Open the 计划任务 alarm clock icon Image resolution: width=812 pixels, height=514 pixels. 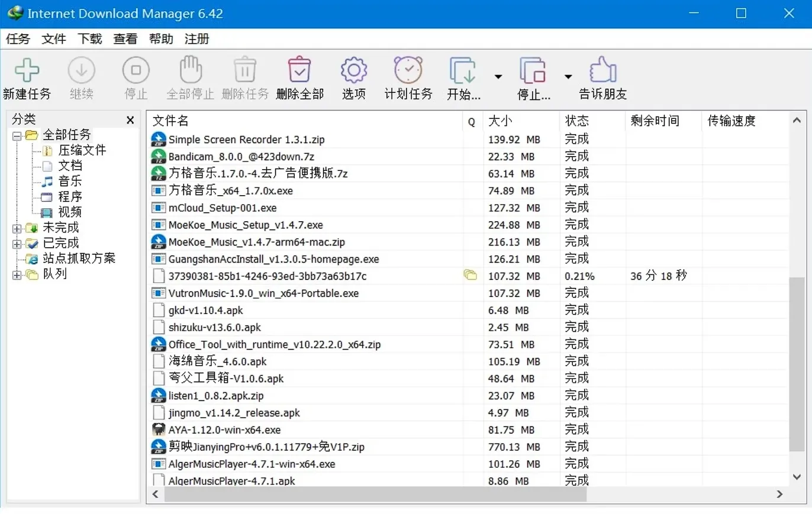tap(408, 70)
